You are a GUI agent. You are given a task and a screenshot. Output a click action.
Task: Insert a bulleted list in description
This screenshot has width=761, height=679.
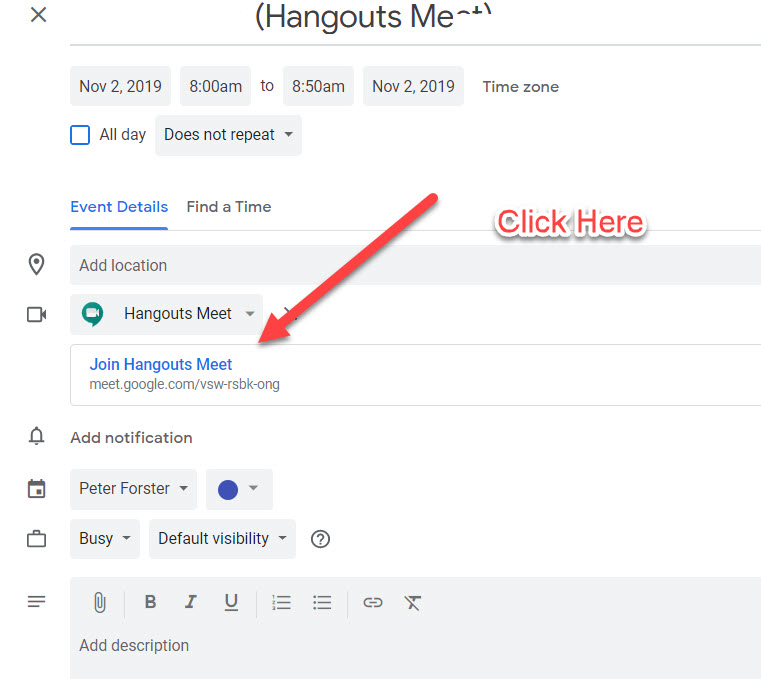tap(322, 602)
